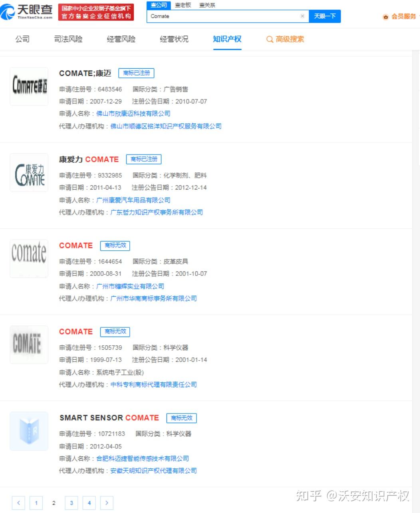Click inside the Comate search input field
This screenshot has width=420, height=513.
(x=224, y=16)
